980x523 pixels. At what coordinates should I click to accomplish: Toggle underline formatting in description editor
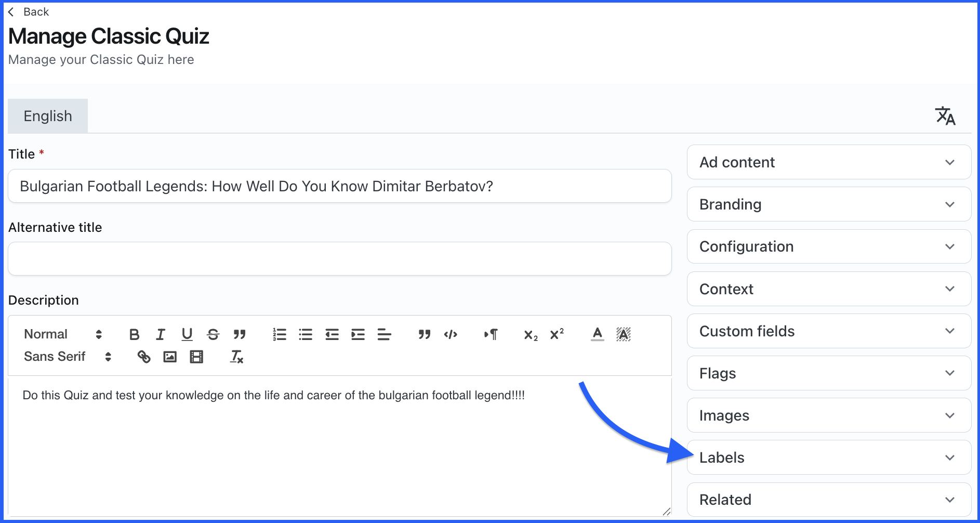click(x=187, y=334)
